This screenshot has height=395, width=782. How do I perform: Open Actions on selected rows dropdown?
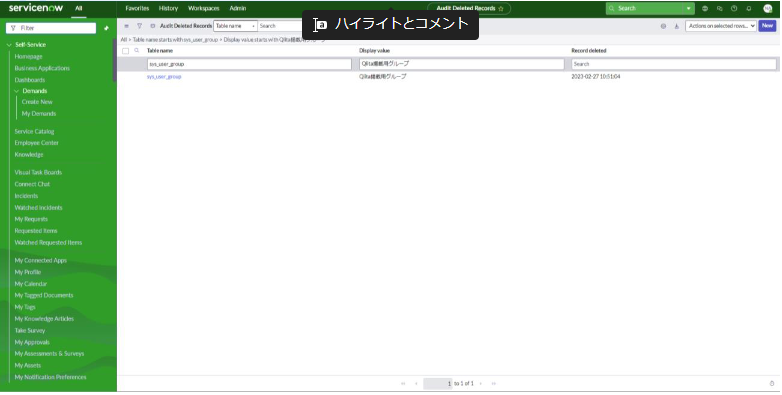point(721,26)
